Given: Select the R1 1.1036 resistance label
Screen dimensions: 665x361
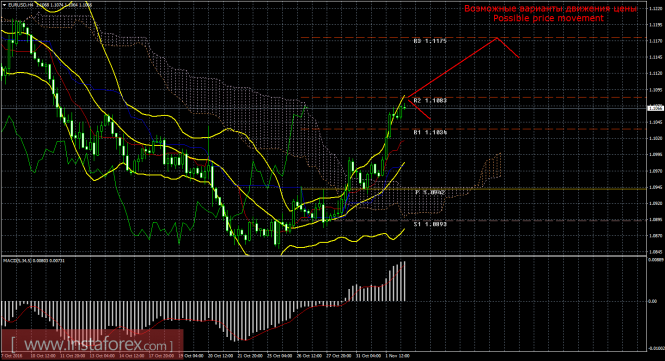Looking at the screenshot, I should click(430, 132).
